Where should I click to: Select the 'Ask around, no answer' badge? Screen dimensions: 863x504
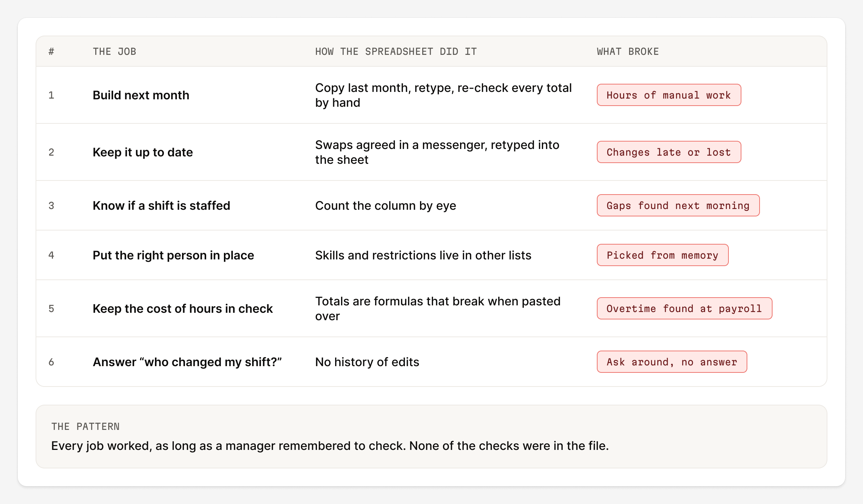(x=672, y=362)
